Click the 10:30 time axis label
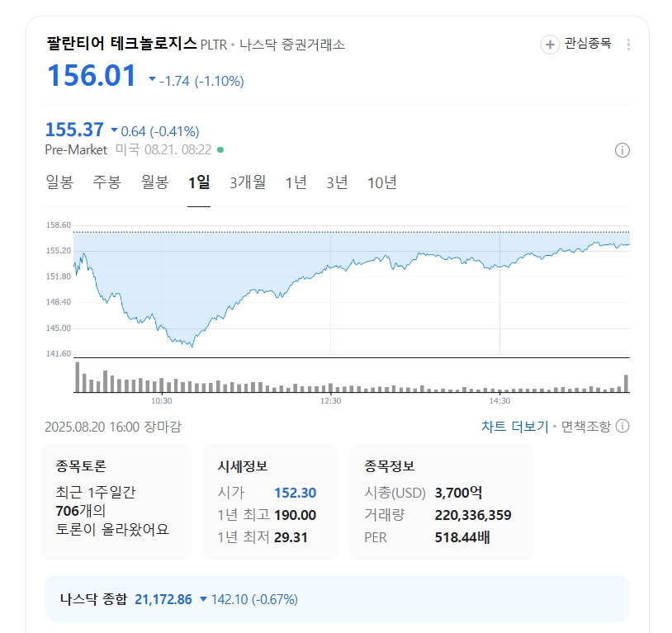Viewport: 672px width, 633px height. (x=162, y=401)
